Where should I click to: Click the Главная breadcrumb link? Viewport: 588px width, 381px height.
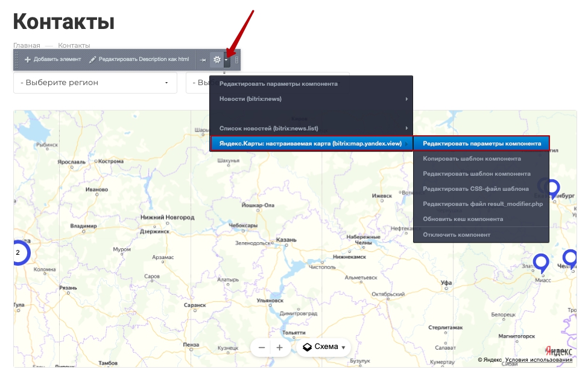(x=27, y=45)
